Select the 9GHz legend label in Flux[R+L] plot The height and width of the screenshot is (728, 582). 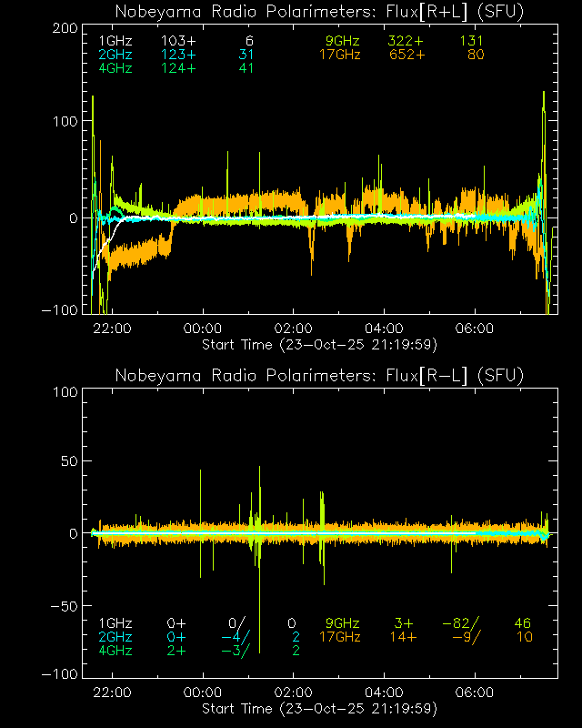click(x=344, y=41)
